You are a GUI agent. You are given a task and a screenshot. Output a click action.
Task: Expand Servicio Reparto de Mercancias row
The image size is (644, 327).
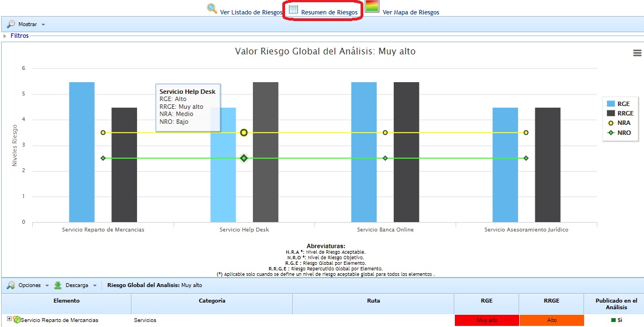click(x=9, y=319)
